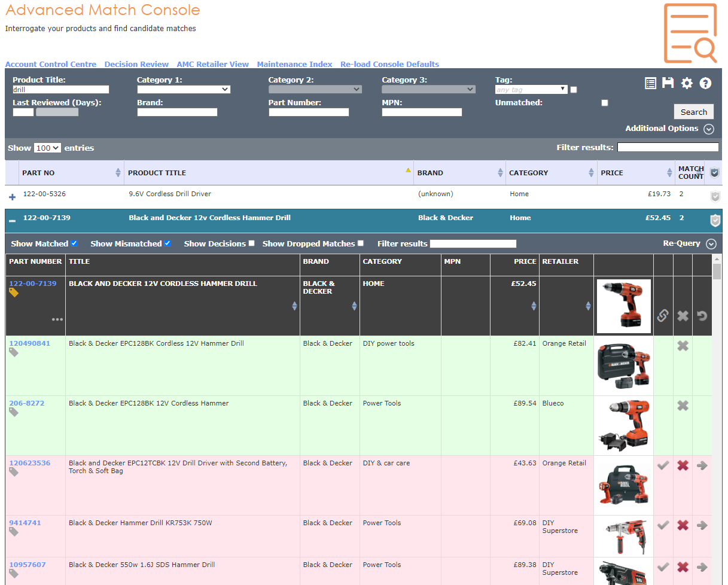
Task: Open the Category 1 dropdown
Action: [x=184, y=90]
